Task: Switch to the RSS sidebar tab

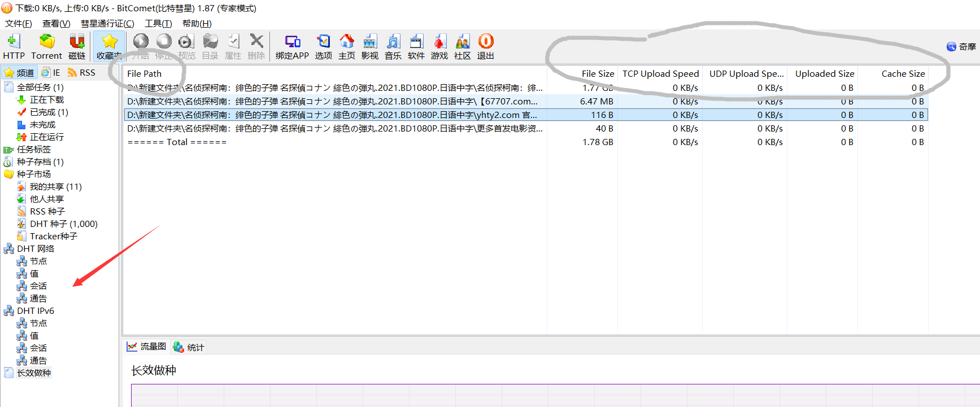Action: point(81,72)
